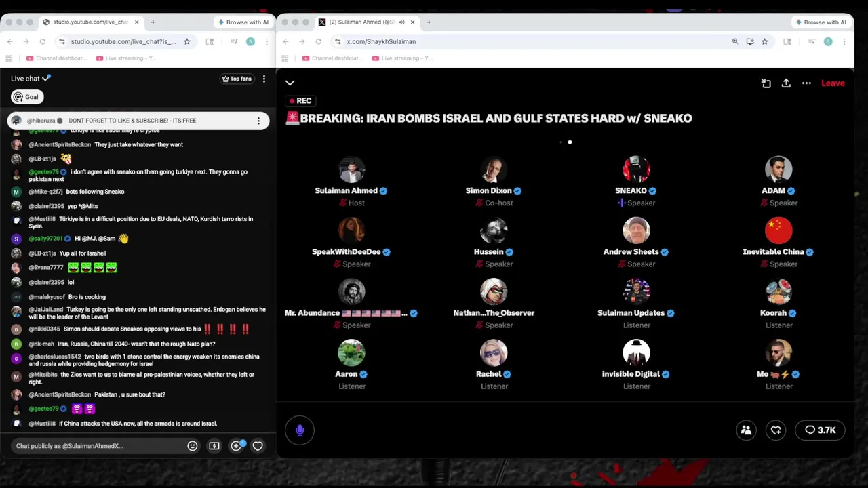Open Chrome menu in X window
The width and height of the screenshot is (868, 488).
click(x=844, y=42)
